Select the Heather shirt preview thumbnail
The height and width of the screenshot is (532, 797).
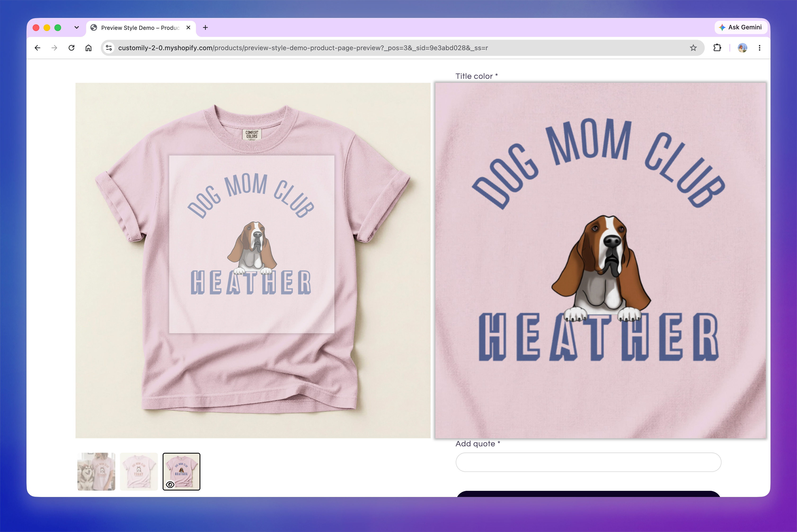tap(182, 472)
